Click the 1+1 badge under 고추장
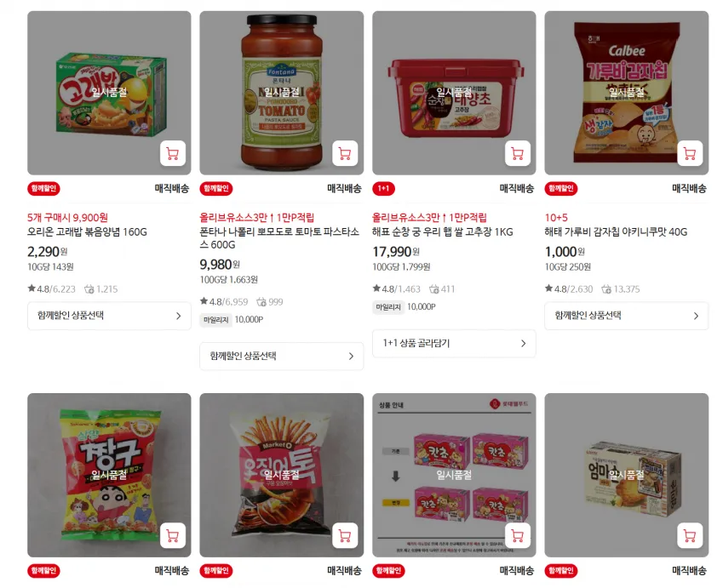 383,188
